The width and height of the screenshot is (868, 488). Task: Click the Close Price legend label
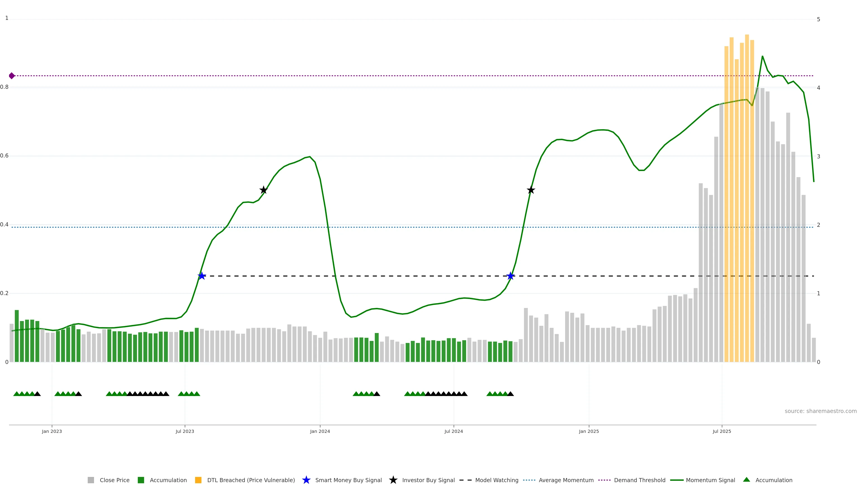(x=114, y=480)
